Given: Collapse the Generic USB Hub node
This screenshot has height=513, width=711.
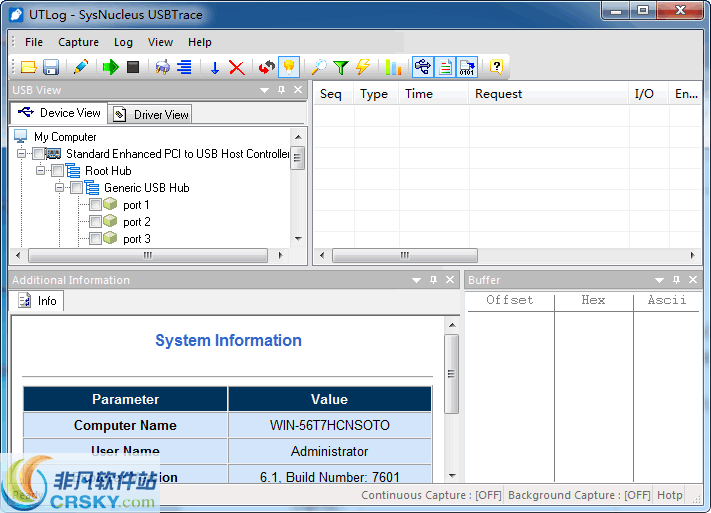Looking at the screenshot, I should (59, 188).
